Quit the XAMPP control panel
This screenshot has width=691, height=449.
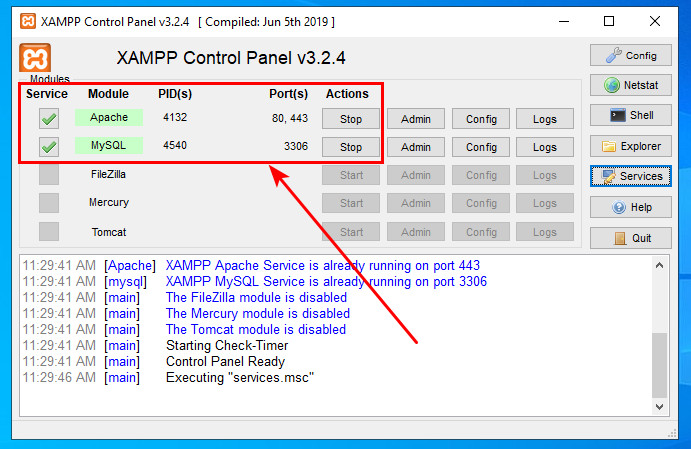631,238
